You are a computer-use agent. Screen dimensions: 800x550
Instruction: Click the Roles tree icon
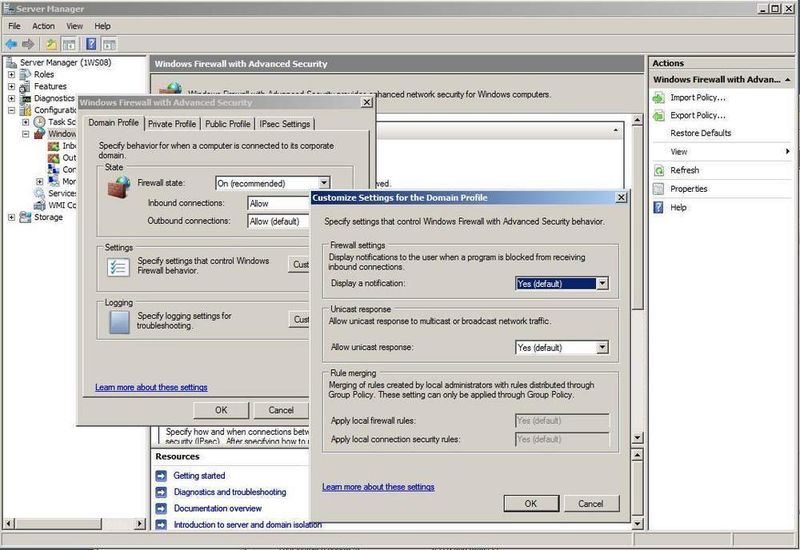25,74
